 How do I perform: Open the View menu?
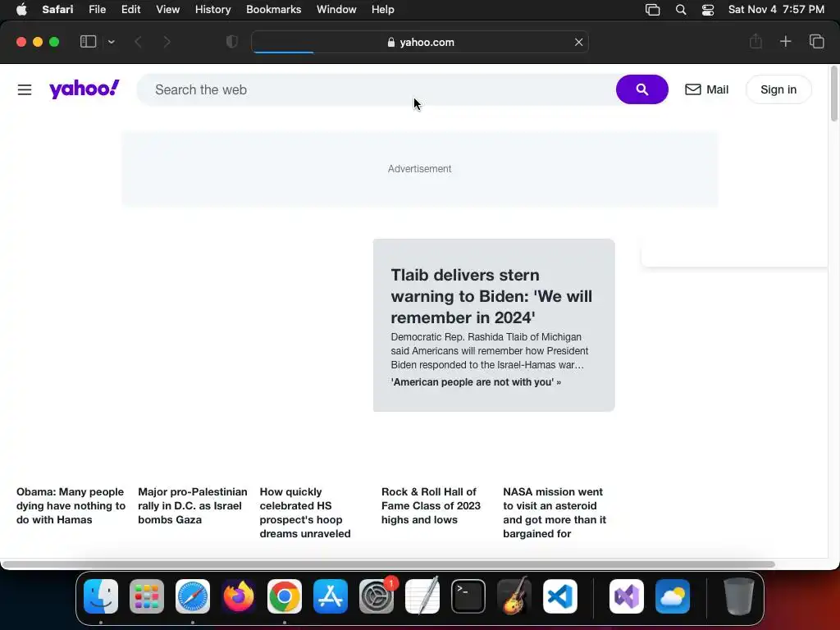point(167,9)
